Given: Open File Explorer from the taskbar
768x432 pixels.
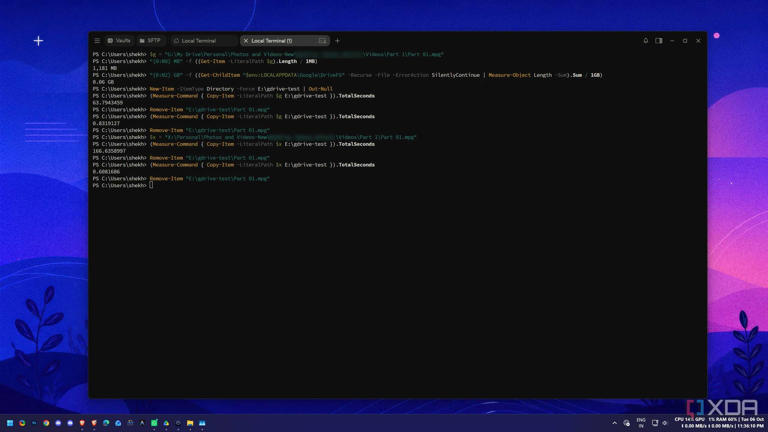Looking at the screenshot, I should tap(190, 423).
